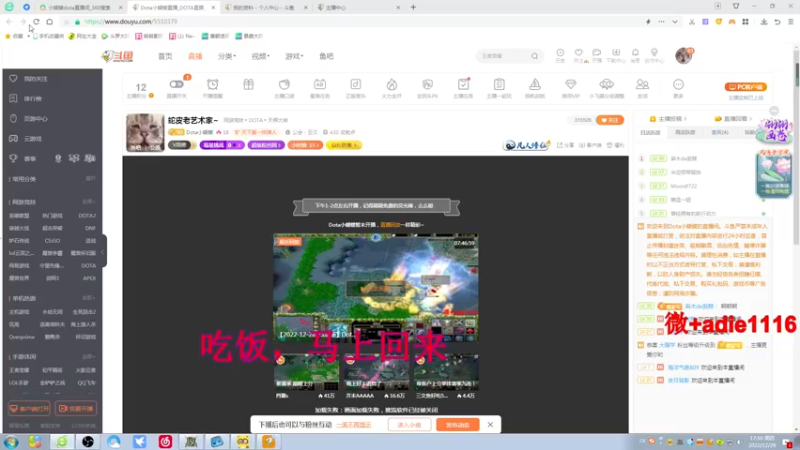
Task: Expand the live replay arrow link
Action: pos(734,119)
